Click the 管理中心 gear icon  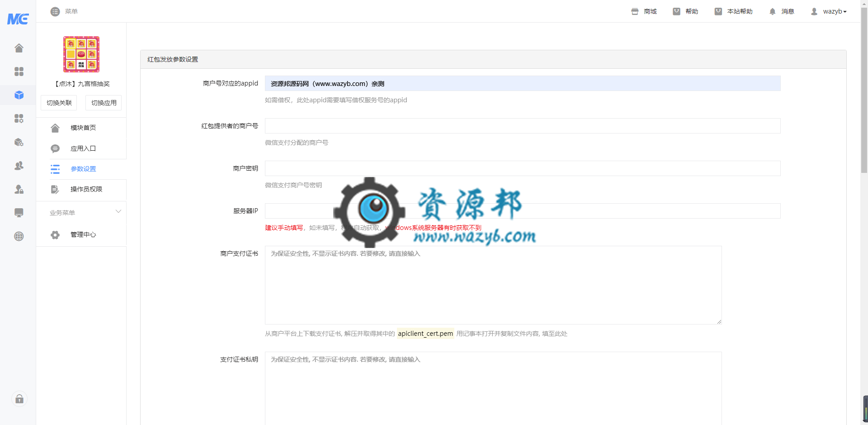click(x=55, y=235)
